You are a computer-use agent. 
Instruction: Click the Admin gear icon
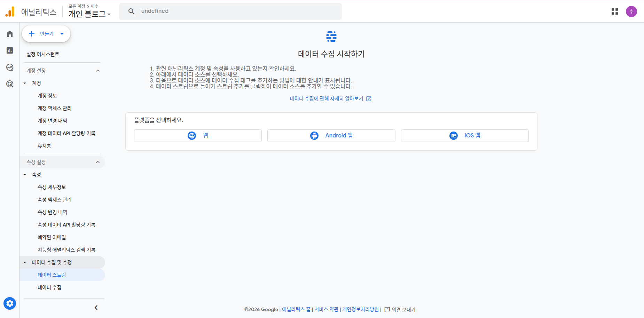pyautogui.click(x=10, y=303)
